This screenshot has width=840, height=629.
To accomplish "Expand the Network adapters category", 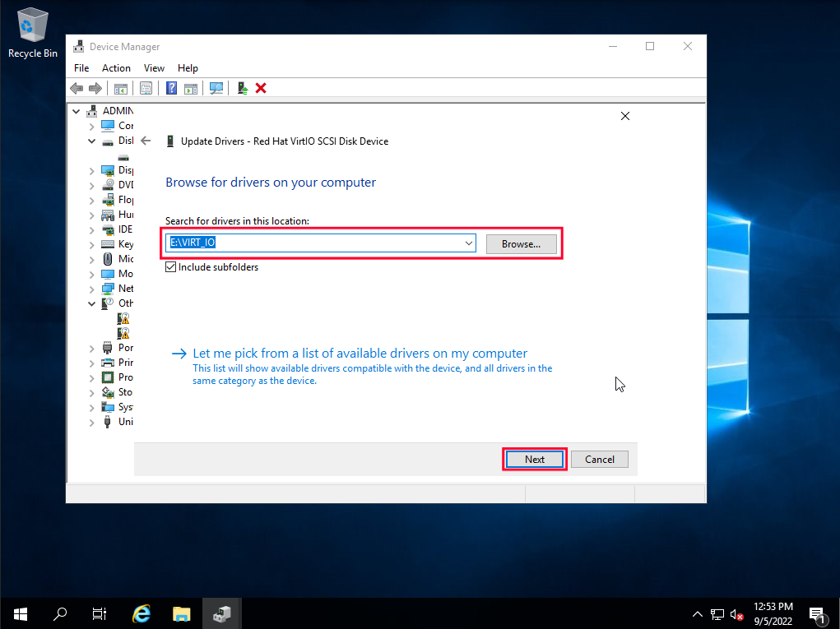I will point(92,288).
